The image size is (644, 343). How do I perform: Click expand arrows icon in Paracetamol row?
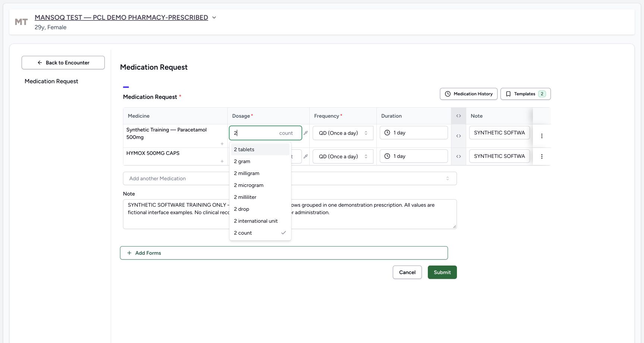(x=458, y=136)
